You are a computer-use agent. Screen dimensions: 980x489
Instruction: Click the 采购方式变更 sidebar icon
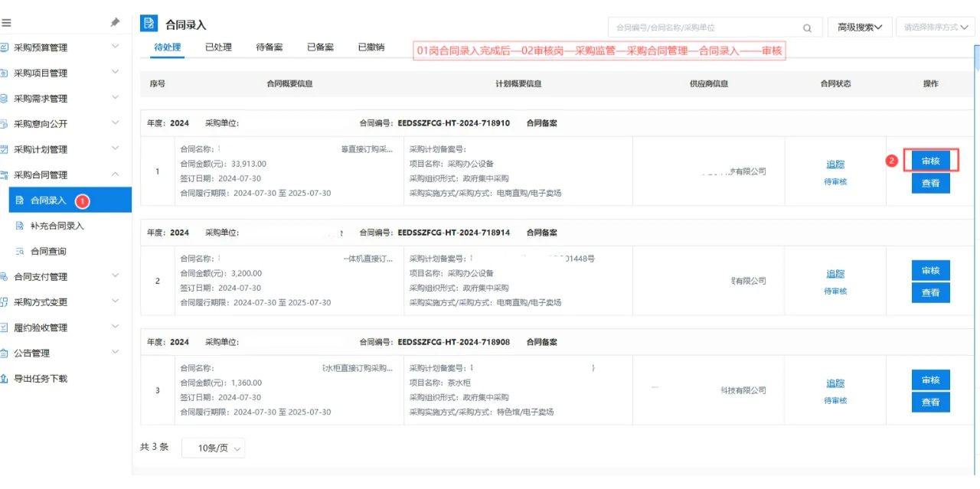pyautogui.click(x=5, y=302)
